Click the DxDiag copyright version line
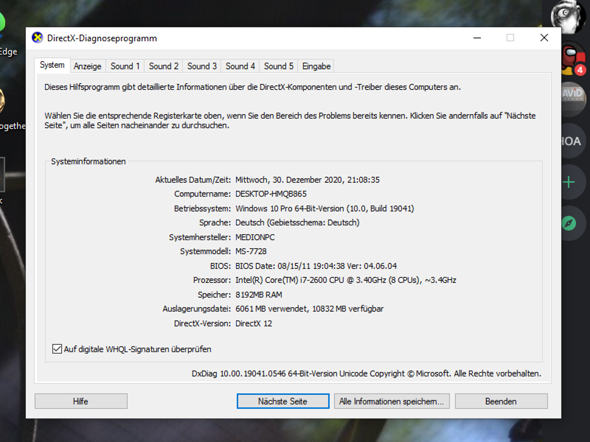This screenshot has height=442, width=590. click(x=366, y=374)
